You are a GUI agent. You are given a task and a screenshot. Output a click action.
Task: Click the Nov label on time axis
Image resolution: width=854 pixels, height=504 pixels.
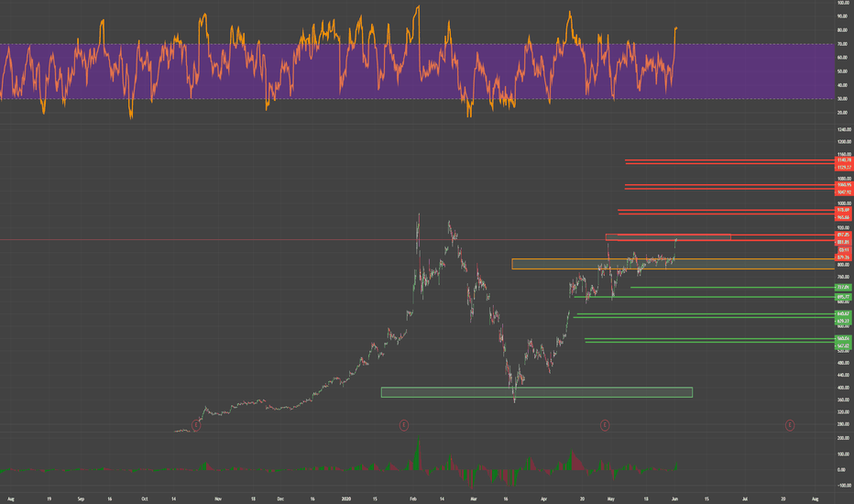(x=218, y=499)
